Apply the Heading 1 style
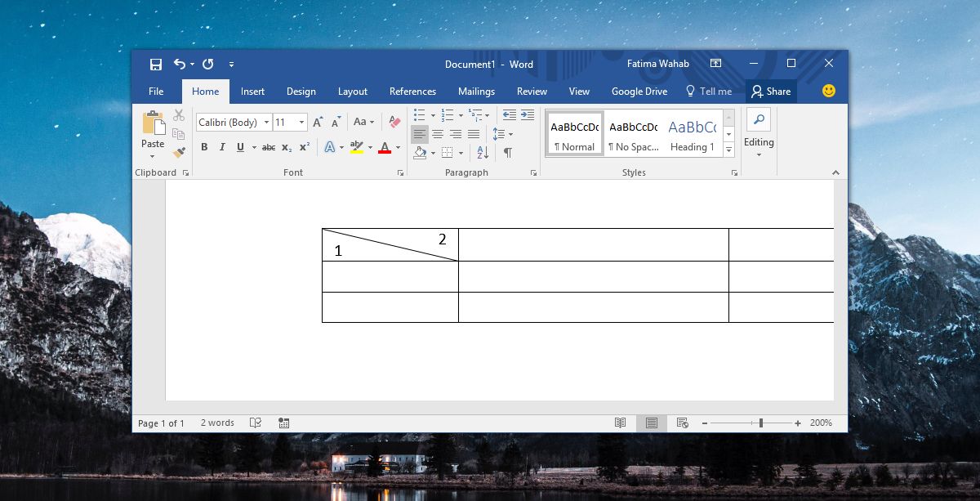The image size is (980, 501). pyautogui.click(x=692, y=133)
